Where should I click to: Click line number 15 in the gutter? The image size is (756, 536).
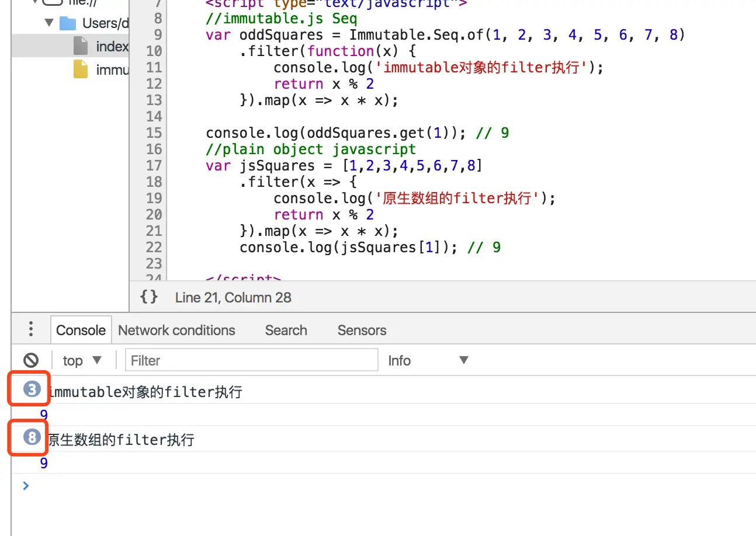pos(154,133)
